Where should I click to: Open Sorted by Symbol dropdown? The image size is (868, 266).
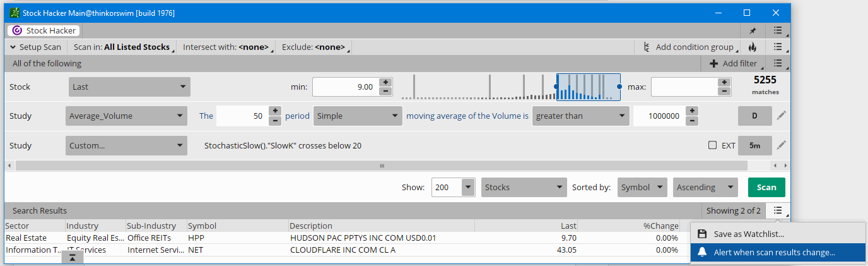coord(642,187)
